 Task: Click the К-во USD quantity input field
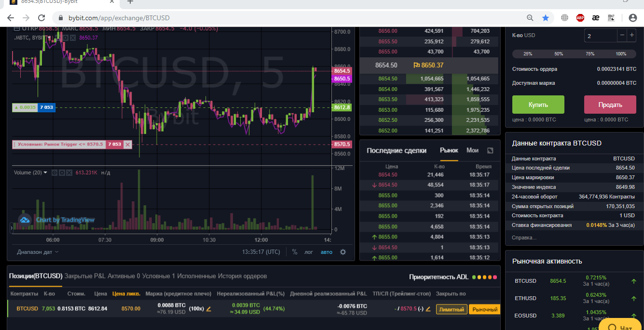pyautogui.click(x=601, y=35)
